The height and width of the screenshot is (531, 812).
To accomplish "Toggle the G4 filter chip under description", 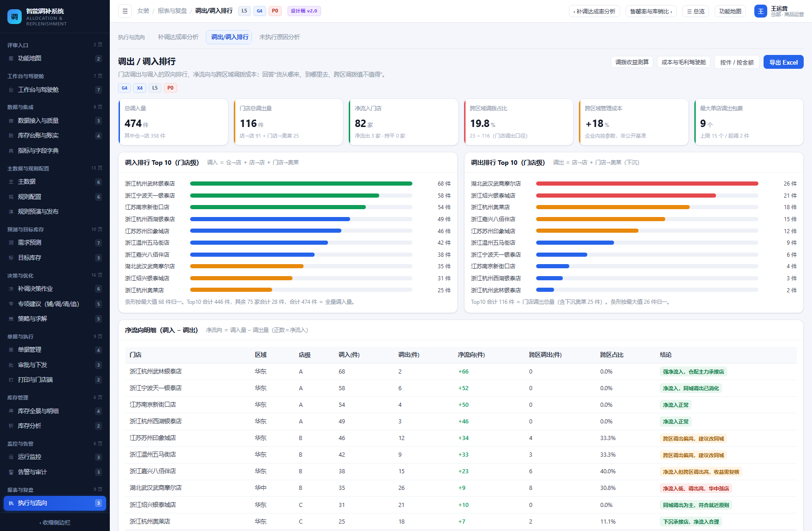I will pyautogui.click(x=125, y=88).
